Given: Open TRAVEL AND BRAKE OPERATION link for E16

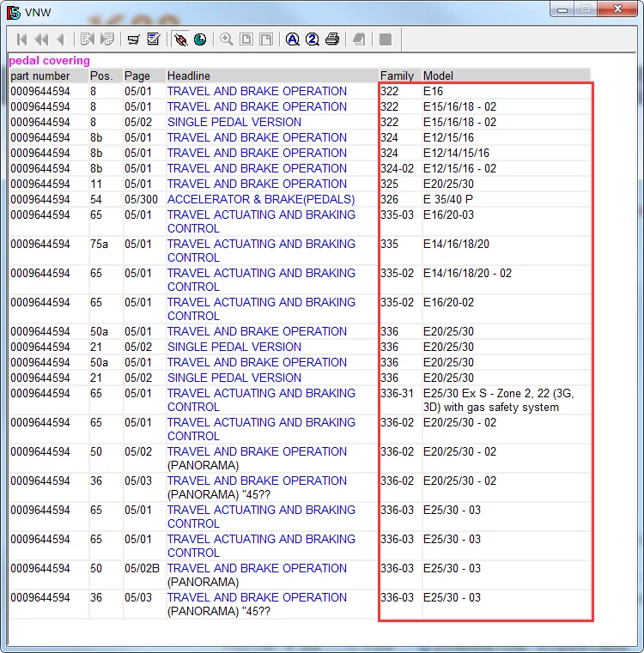Looking at the screenshot, I should [257, 91].
